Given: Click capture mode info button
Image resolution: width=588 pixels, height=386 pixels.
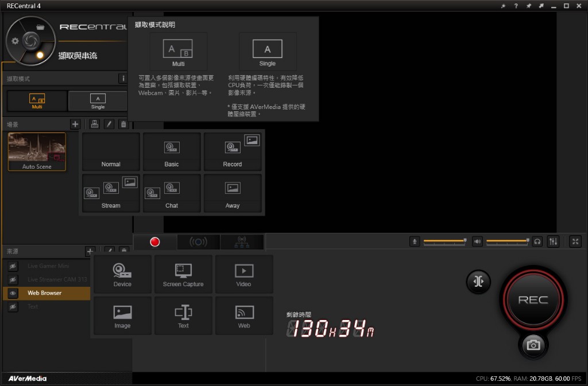Looking at the screenshot, I should (x=123, y=78).
